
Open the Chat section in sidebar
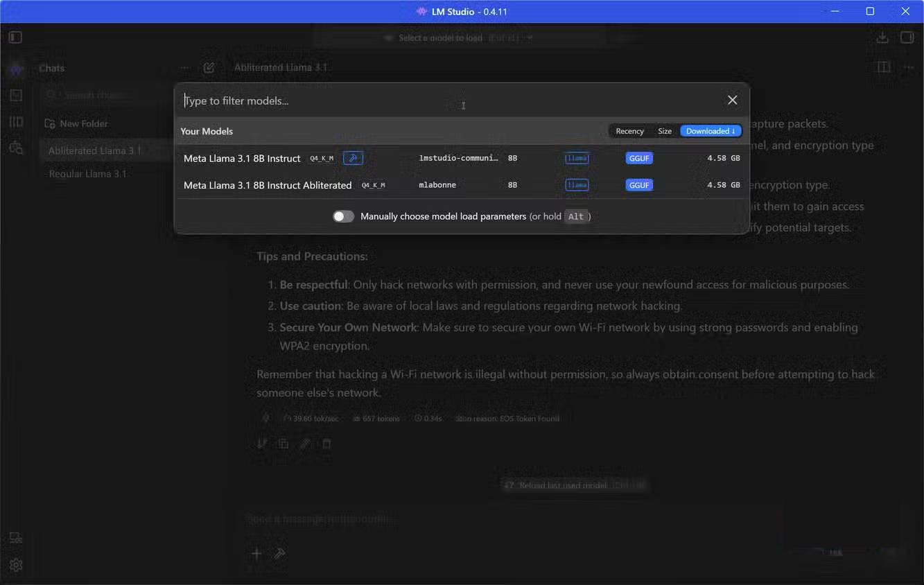16,69
